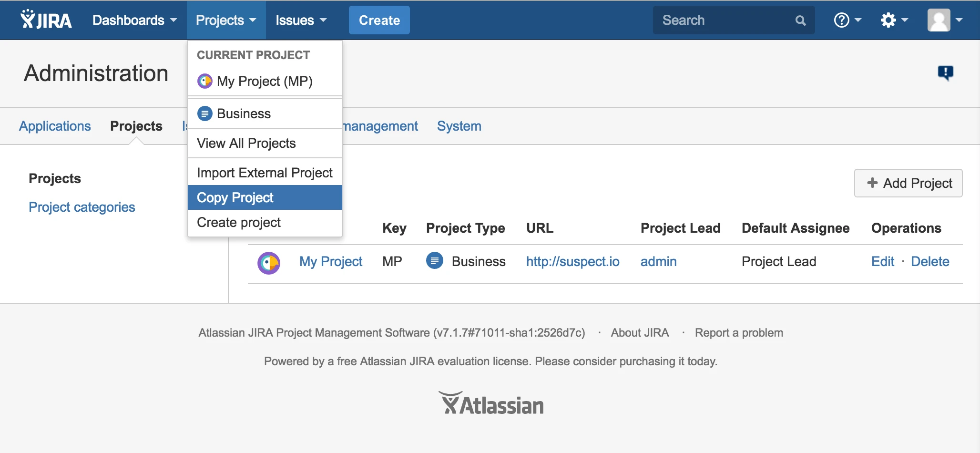Select Import External Project from the menu
Image resolution: width=980 pixels, height=453 pixels.
pos(265,172)
